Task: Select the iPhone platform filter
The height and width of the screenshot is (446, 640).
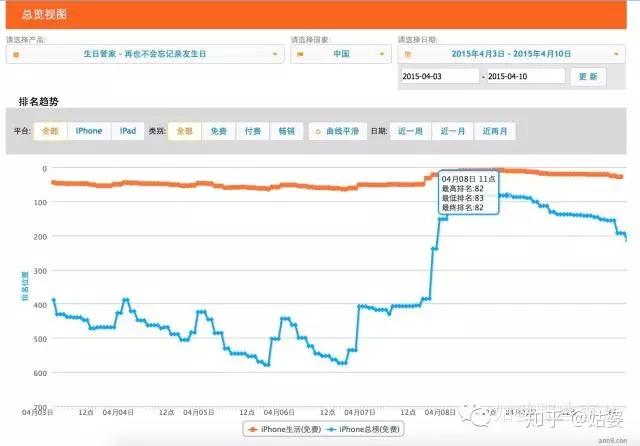Action: 89,131
